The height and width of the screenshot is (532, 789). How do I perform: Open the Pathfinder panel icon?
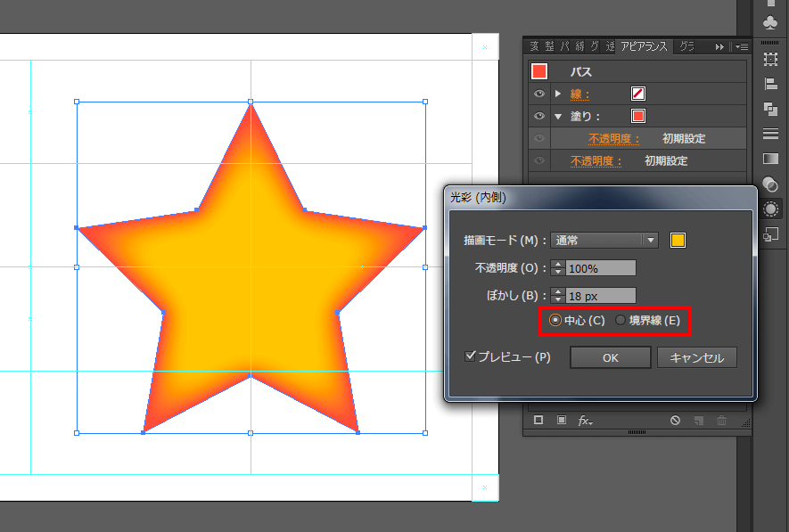[771, 109]
